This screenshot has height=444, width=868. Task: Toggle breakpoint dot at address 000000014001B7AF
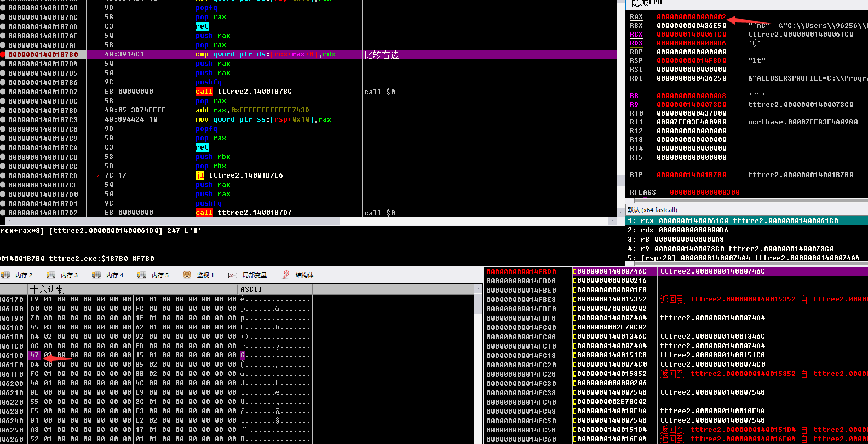click(3, 45)
